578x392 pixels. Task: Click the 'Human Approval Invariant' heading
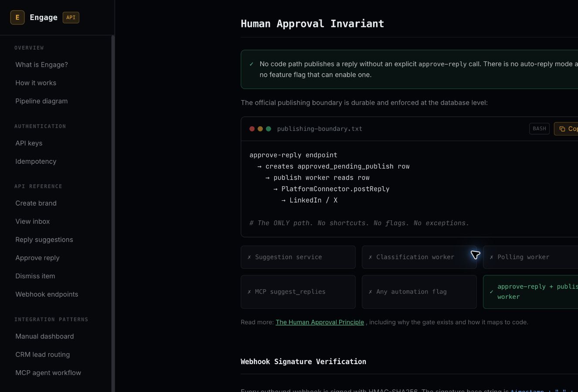pyautogui.click(x=313, y=24)
